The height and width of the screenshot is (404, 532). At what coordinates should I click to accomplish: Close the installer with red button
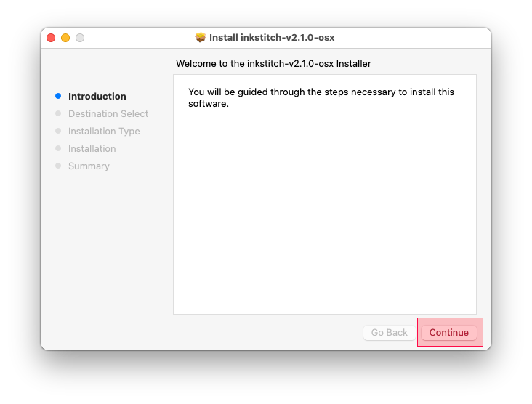coord(51,38)
